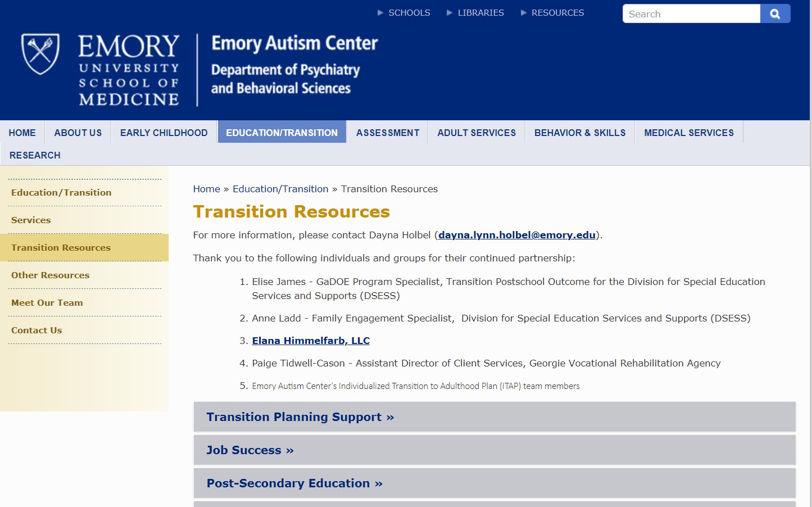Open the ADULT SERVICES menu tab
Viewport: 812px width, 507px height.
[477, 133]
